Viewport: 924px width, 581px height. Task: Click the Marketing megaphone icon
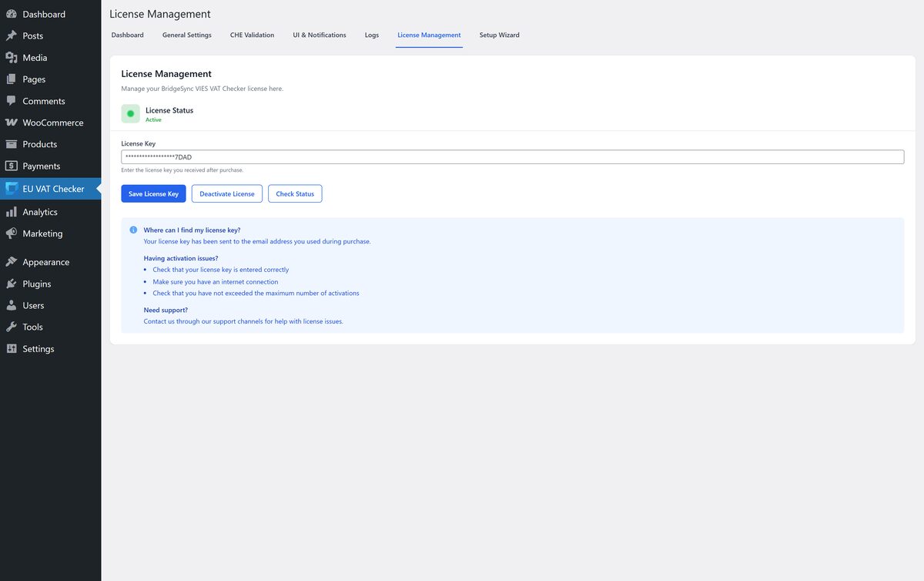pyautogui.click(x=12, y=233)
